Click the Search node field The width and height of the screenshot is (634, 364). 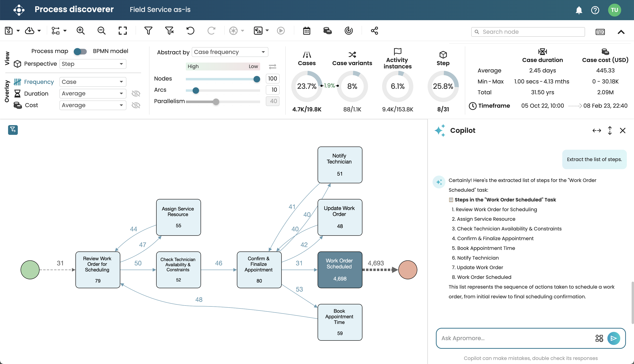528,32
